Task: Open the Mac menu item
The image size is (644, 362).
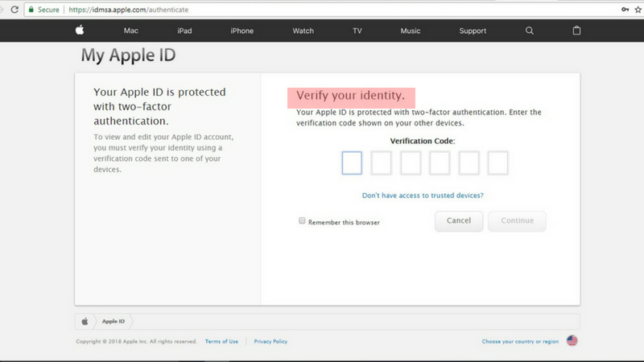Action: pos(131,31)
